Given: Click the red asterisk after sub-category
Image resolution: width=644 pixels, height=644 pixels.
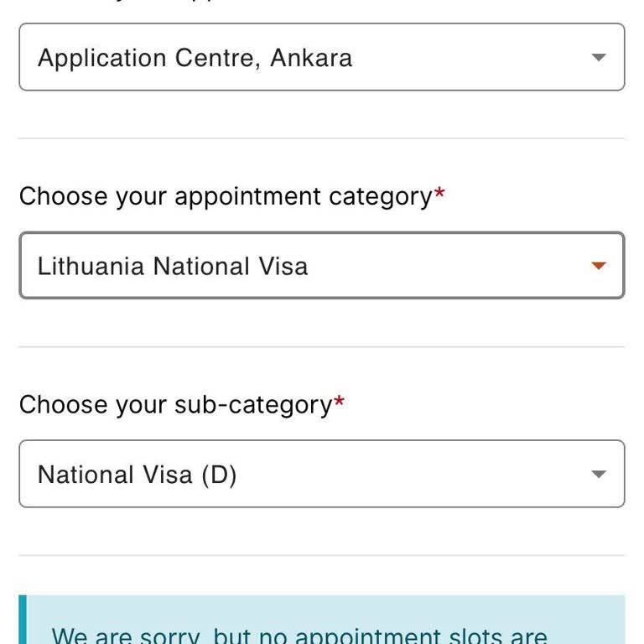Looking at the screenshot, I should pyautogui.click(x=339, y=403).
